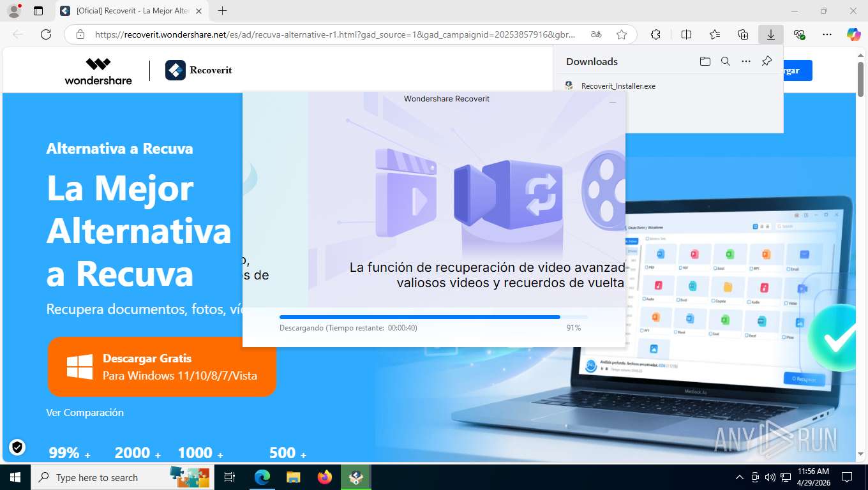Click the installer download progress bar

433,317
